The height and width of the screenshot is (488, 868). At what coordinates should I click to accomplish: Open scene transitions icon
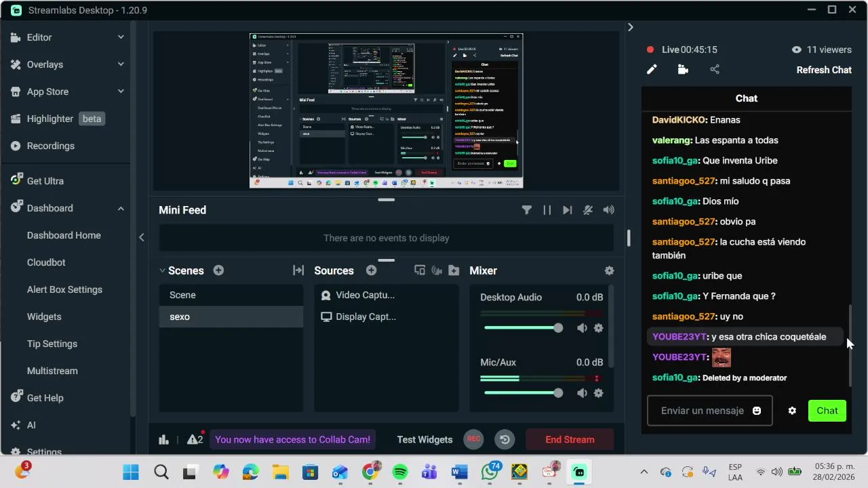(298, 270)
